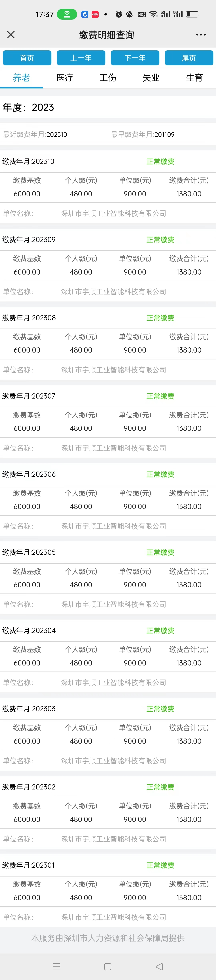Open the 生育 maternity tab
Screen dimensions: 216x980
click(x=194, y=78)
